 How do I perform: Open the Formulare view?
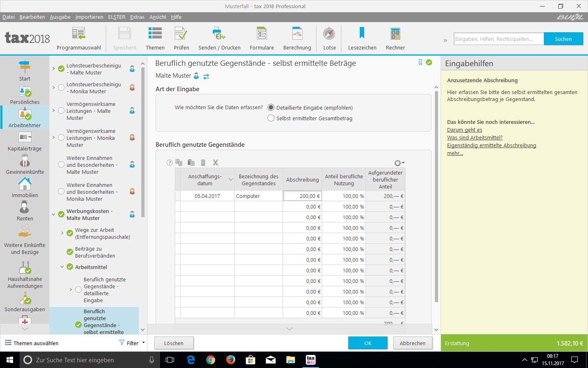(x=262, y=39)
